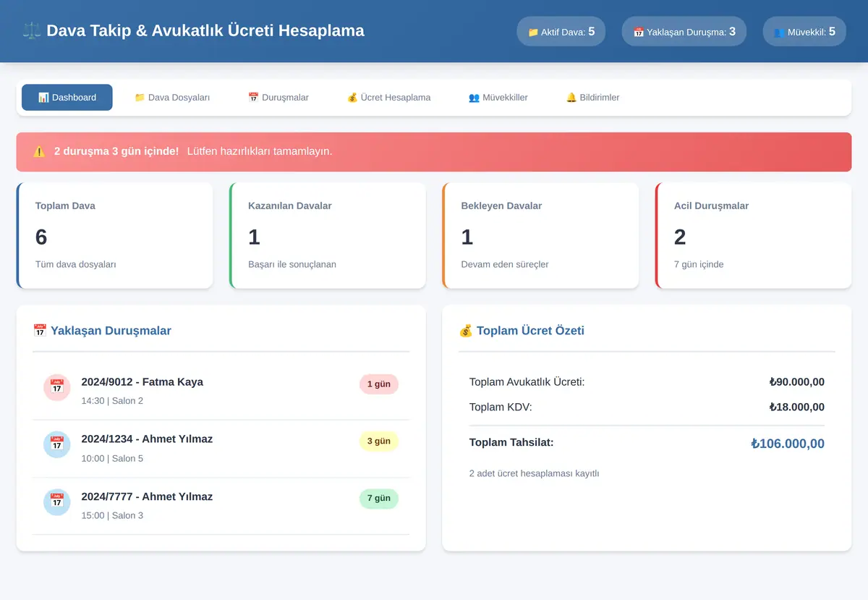Click calendar icon beside 2024/1234 hearing

[57, 444]
